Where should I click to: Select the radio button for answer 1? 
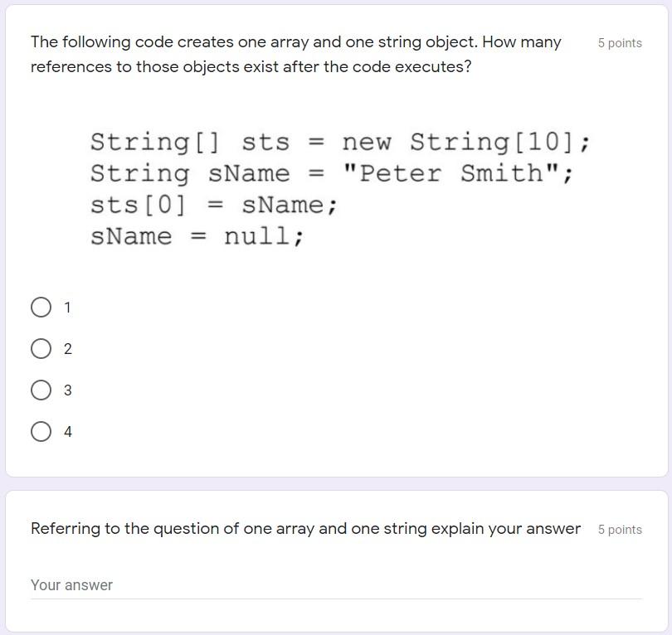(41, 308)
